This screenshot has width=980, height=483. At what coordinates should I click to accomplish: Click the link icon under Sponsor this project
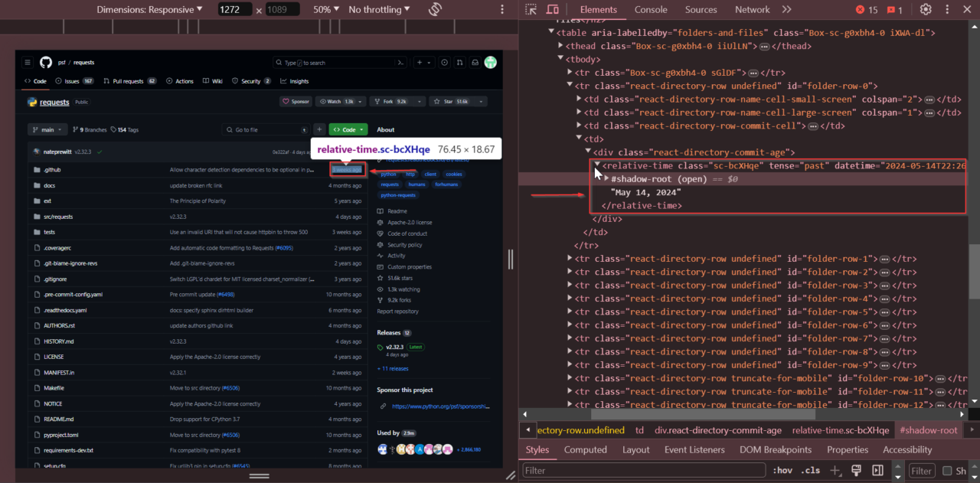pyautogui.click(x=382, y=406)
